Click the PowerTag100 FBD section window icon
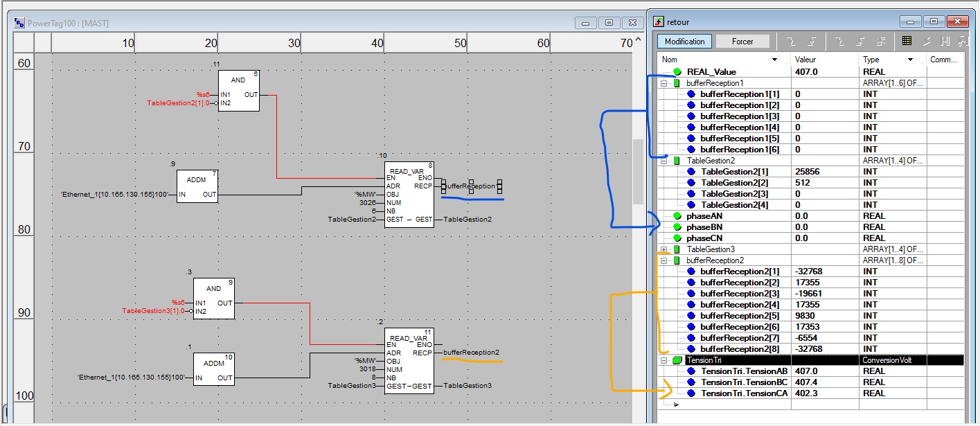This screenshot has height=426, width=980. pyautogui.click(x=19, y=23)
